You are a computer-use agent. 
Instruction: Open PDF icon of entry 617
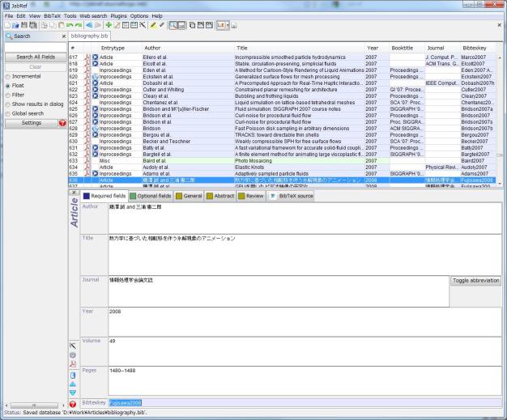pyautogui.click(x=87, y=58)
